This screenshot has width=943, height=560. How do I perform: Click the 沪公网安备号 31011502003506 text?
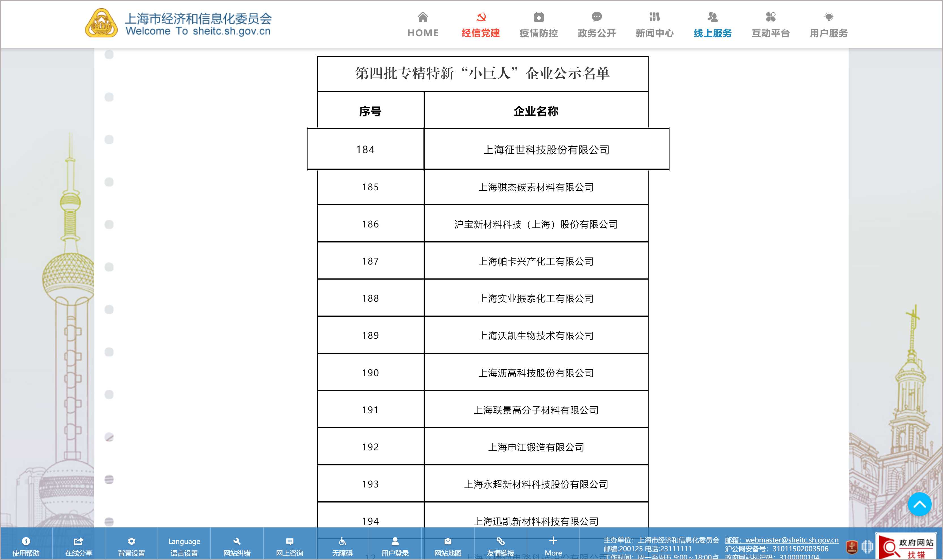tap(776, 549)
